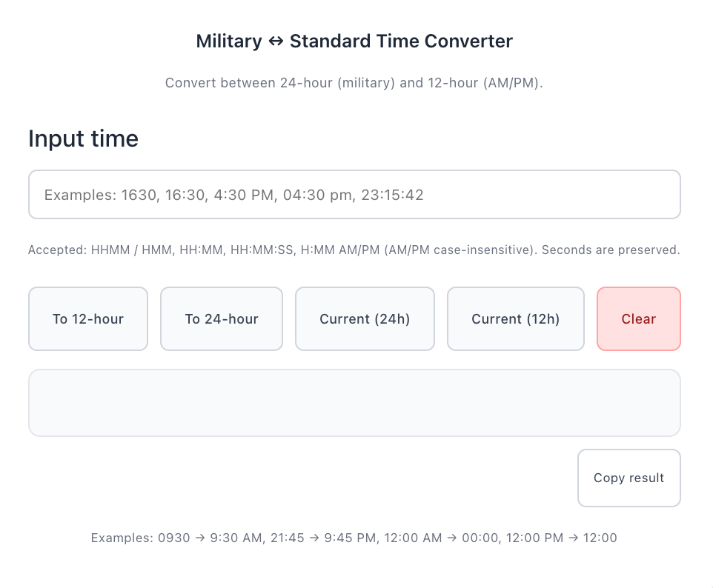Click the "Seconds are preserved" note
713x588 pixels.
click(611, 250)
